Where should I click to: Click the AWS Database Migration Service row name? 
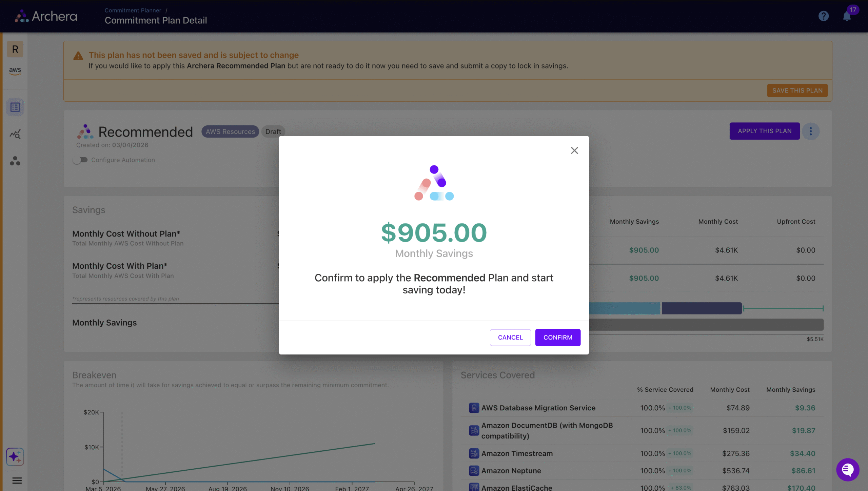(538, 408)
